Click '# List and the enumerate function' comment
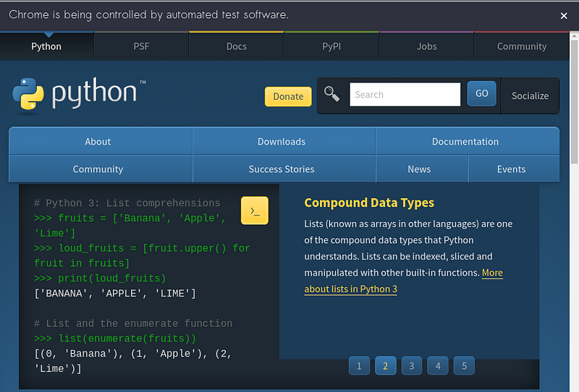The image size is (579, 392). coord(133,323)
